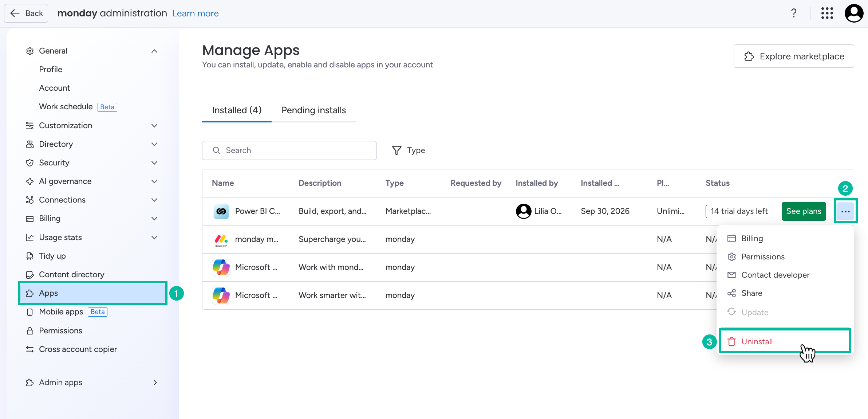Click the 14 trial days left badge

click(739, 211)
